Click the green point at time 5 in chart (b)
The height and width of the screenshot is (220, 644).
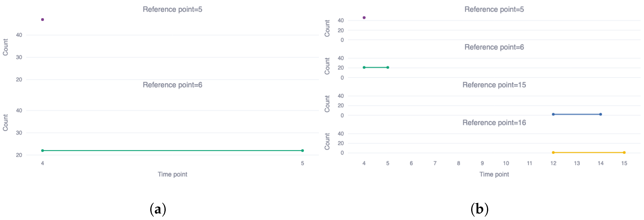[x=387, y=67]
